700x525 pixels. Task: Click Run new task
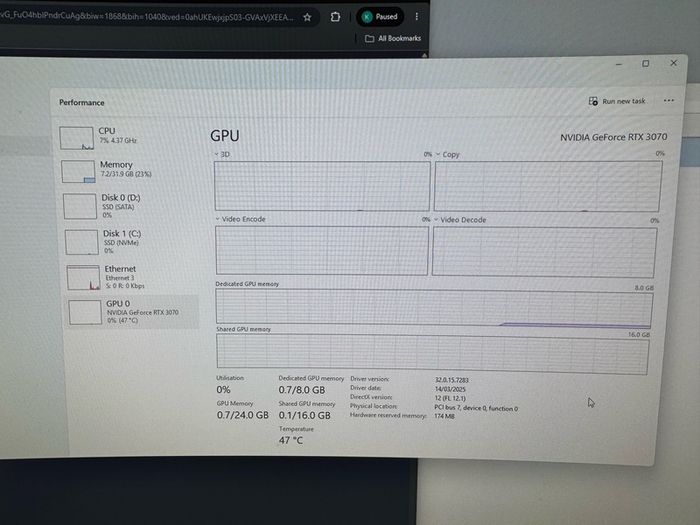coord(617,101)
